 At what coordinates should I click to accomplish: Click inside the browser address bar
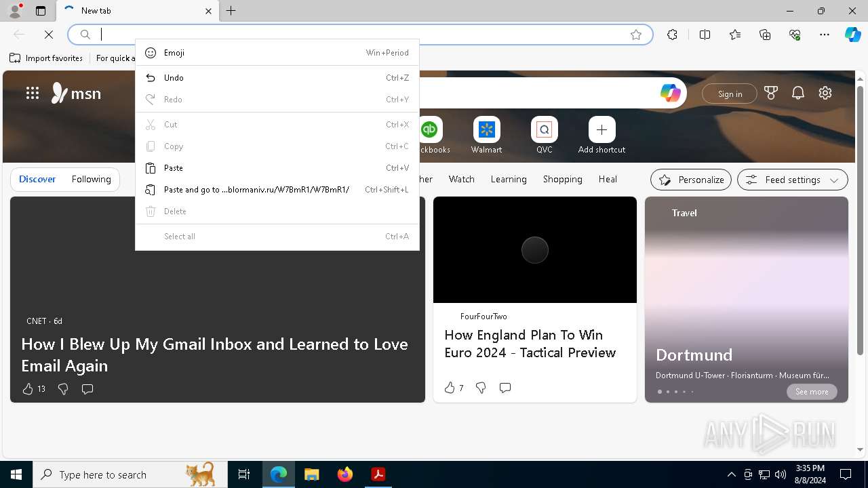[360, 35]
